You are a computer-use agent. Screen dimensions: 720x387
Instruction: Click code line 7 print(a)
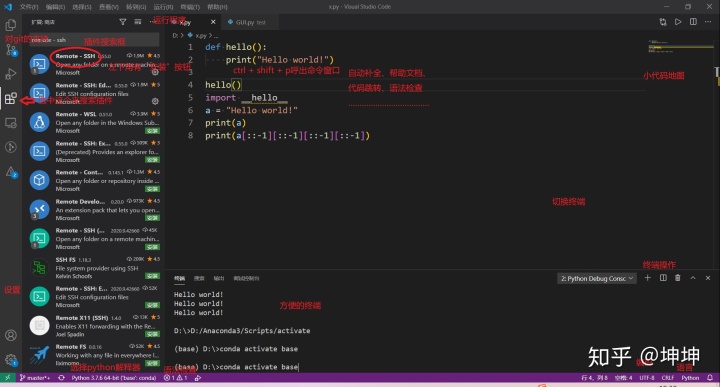pos(225,123)
